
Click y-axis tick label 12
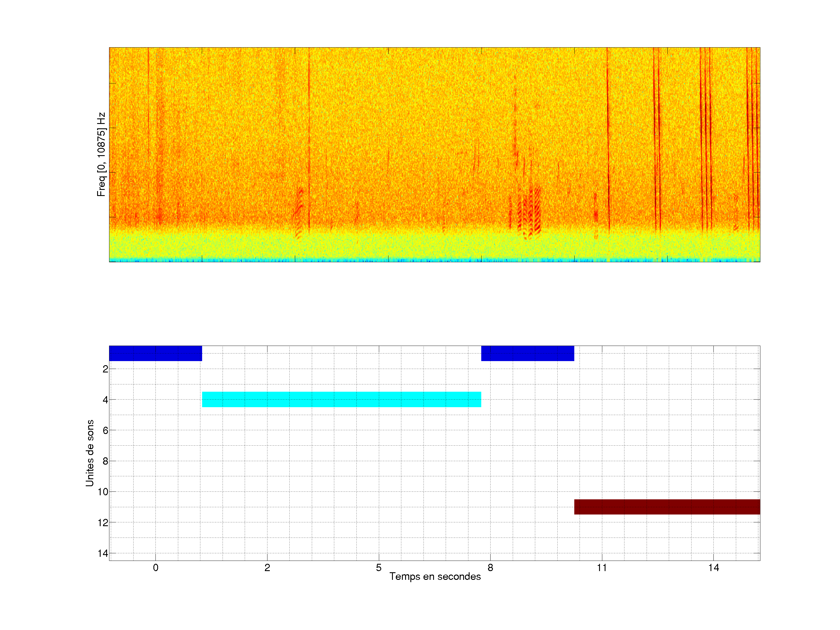point(103,523)
